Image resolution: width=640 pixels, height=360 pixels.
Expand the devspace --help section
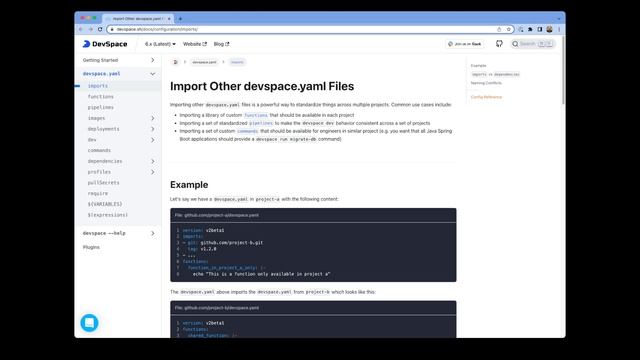[153, 233]
